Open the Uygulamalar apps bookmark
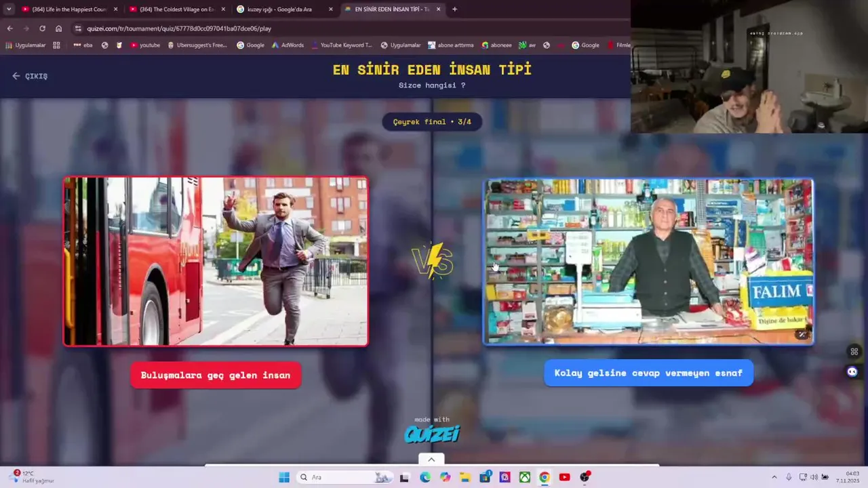Viewport: 868px width, 488px height. [26, 45]
